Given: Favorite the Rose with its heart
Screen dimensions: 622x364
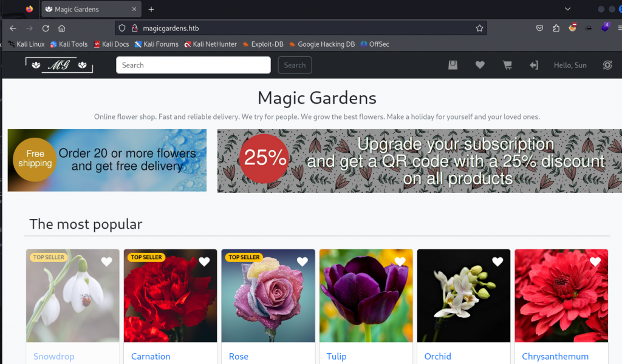Looking at the screenshot, I should pos(302,261).
